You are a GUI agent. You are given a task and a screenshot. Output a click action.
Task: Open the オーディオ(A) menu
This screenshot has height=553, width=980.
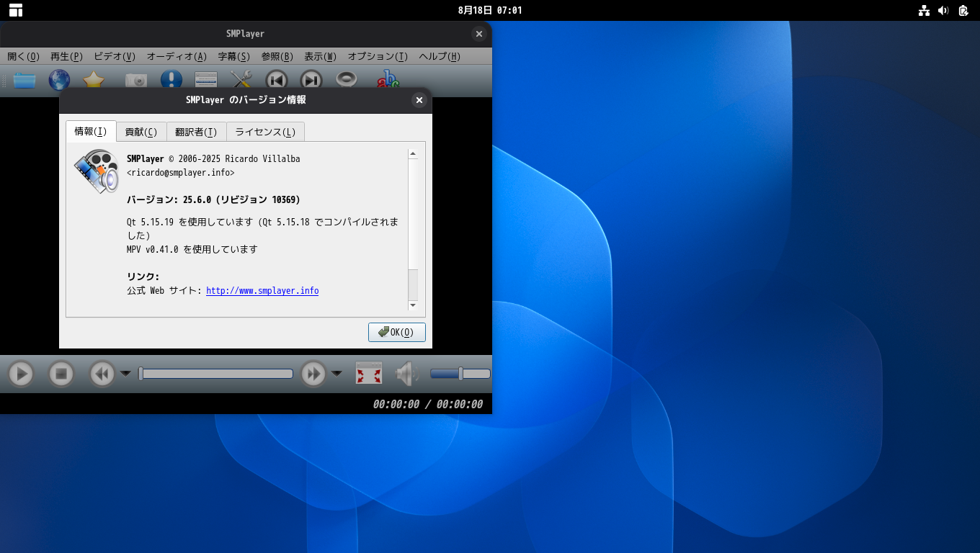click(x=177, y=56)
